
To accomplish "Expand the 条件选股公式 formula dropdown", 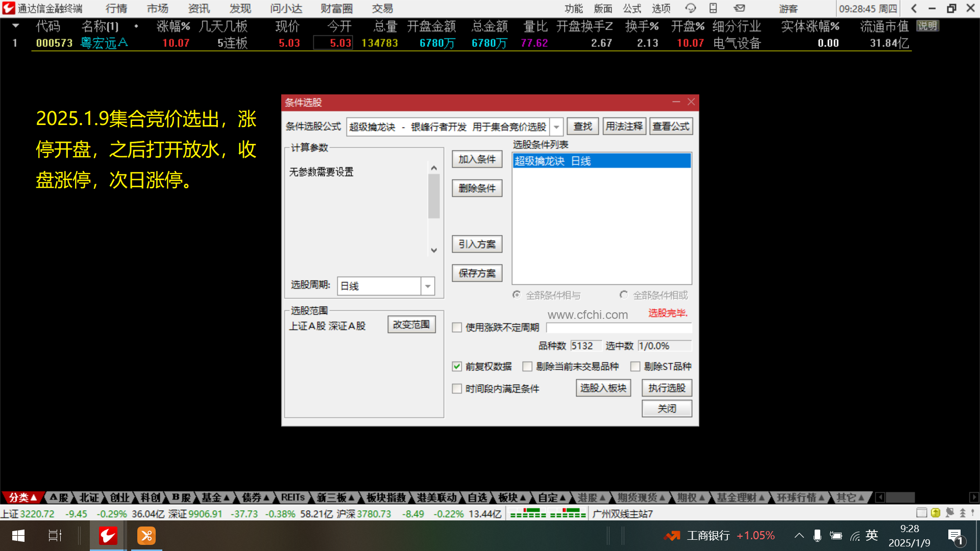I will (x=556, y=127).
